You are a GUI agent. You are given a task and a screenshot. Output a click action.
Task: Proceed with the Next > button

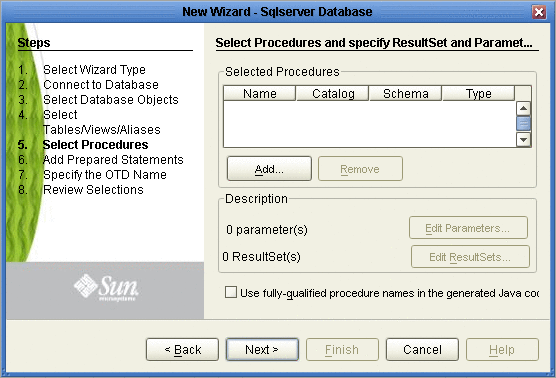point(262,350)
